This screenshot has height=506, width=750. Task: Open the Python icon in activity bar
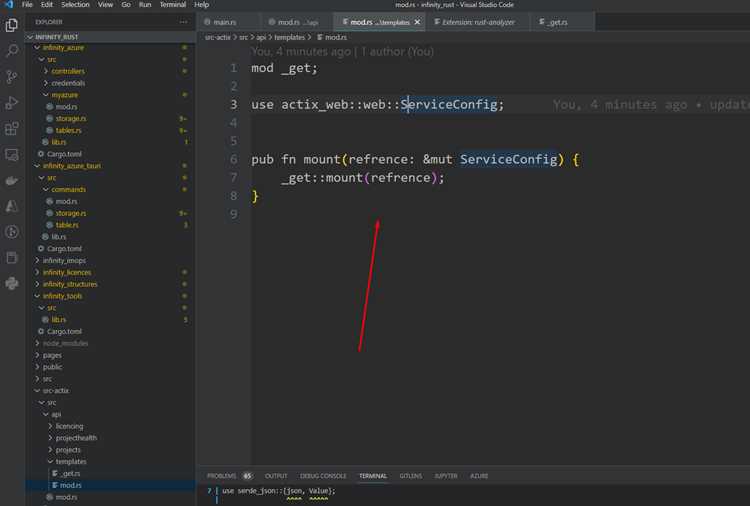pos(11,283)
